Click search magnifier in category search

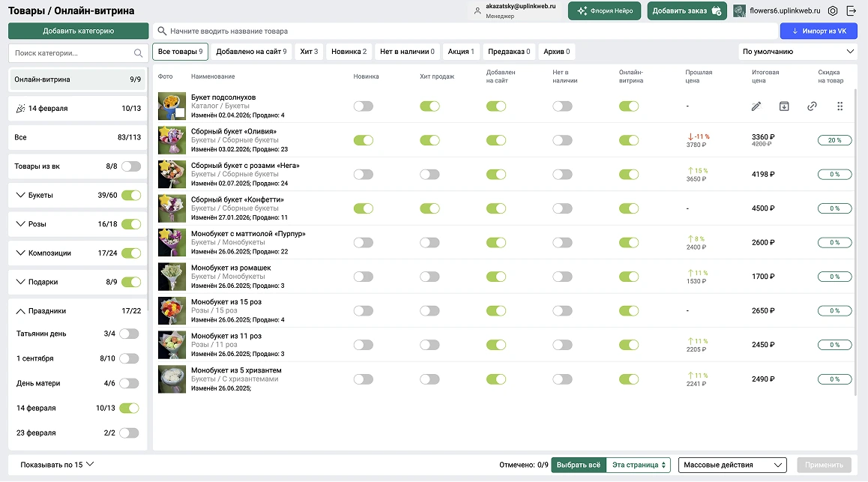(138, 53)
